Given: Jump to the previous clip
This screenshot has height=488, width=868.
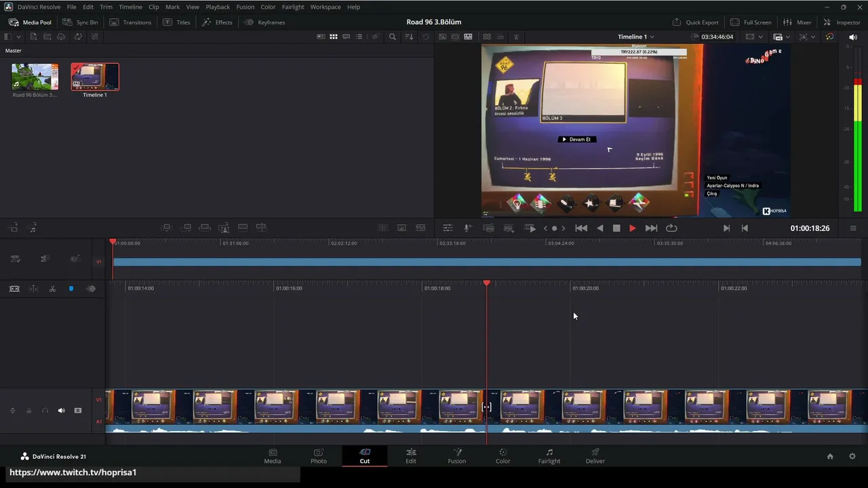Looking at the screenshot, I should [x=581, y=228].
